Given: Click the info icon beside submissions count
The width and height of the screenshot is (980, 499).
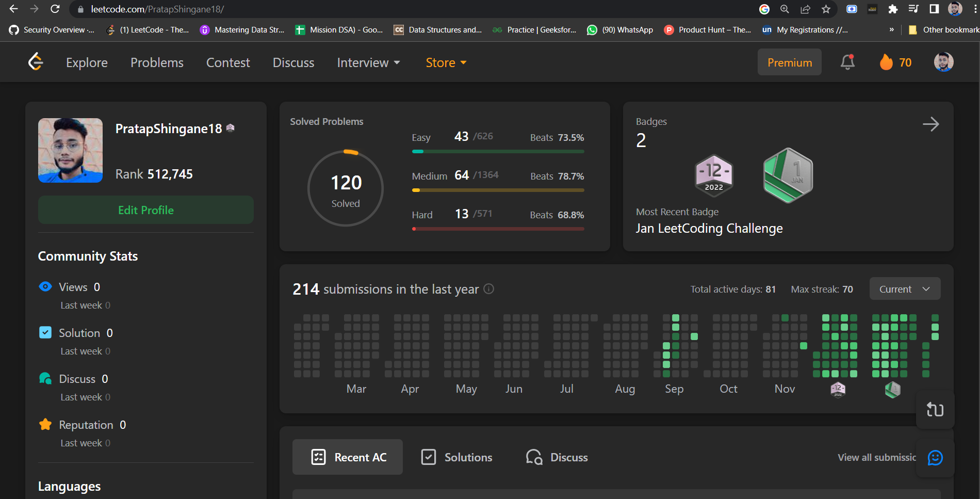Looking at the screenshot, I should pos(489,289).
